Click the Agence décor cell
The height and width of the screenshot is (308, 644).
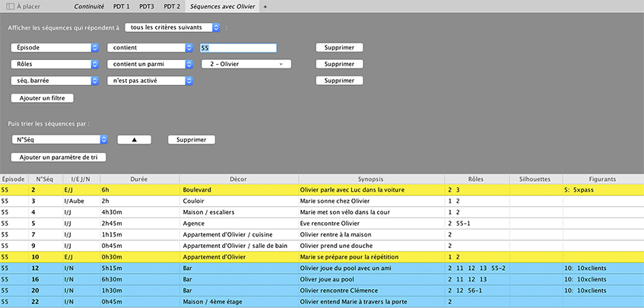pyautogui.click(x=239, y=224)
